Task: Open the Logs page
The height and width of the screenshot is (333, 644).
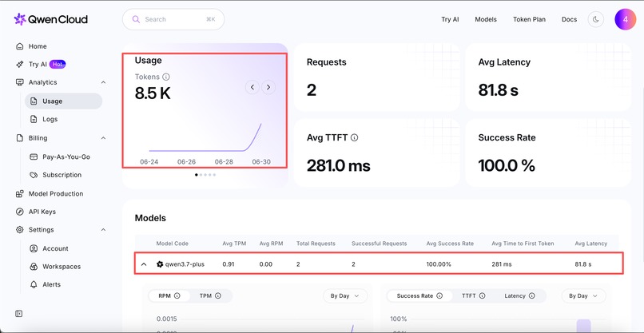Action: [x=50, y=119]
